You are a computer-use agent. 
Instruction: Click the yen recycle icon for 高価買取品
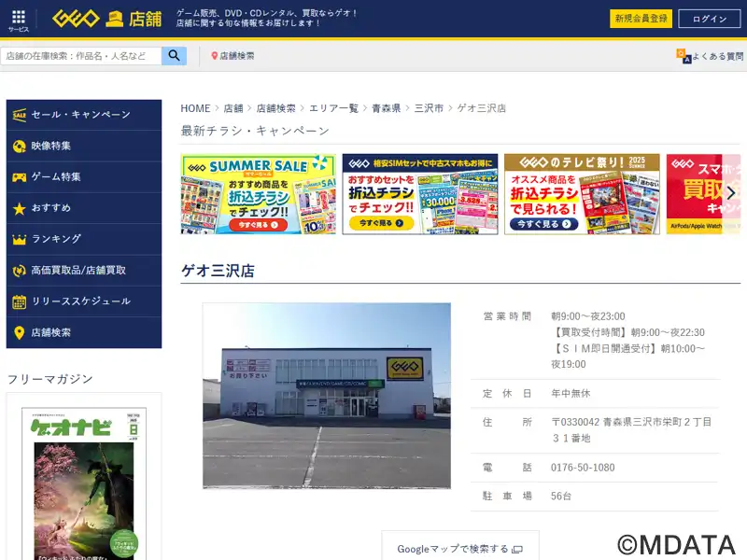[19, 271]
